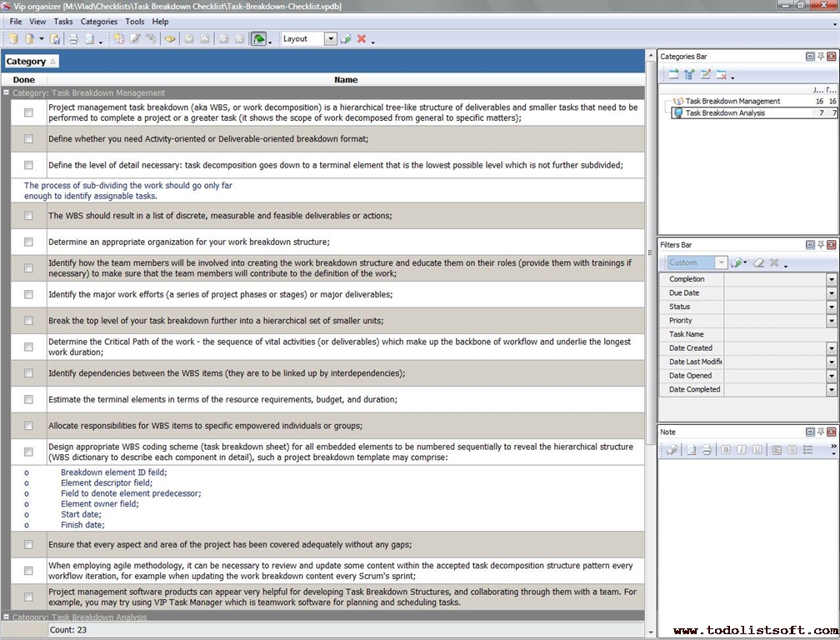The image size is (840, 640).
Task: Open the Categories menu
Action: pos(98,22)
